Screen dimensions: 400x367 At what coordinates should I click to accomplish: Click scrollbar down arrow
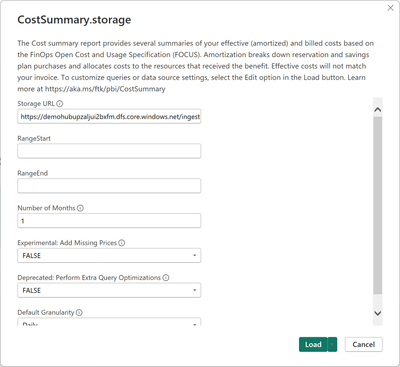click(378, 313)
